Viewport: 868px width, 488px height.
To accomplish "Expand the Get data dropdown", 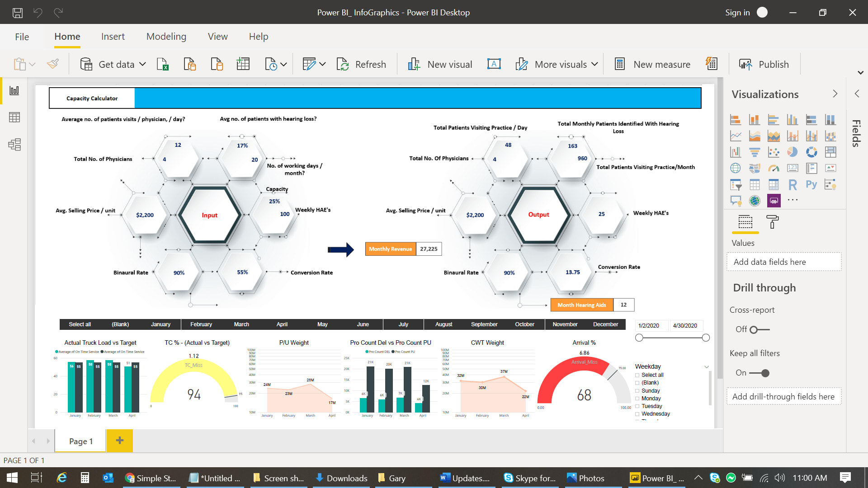I will 142,64.
